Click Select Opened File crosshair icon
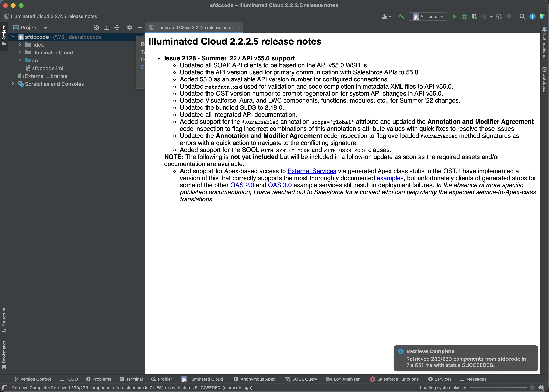 [x=96, y=28]
